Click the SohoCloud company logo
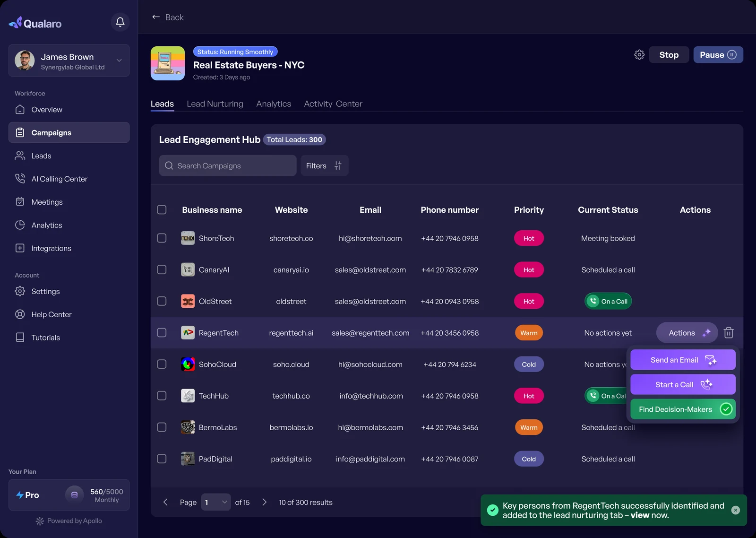This screenshot has width=756, height=538. [188, 364]
